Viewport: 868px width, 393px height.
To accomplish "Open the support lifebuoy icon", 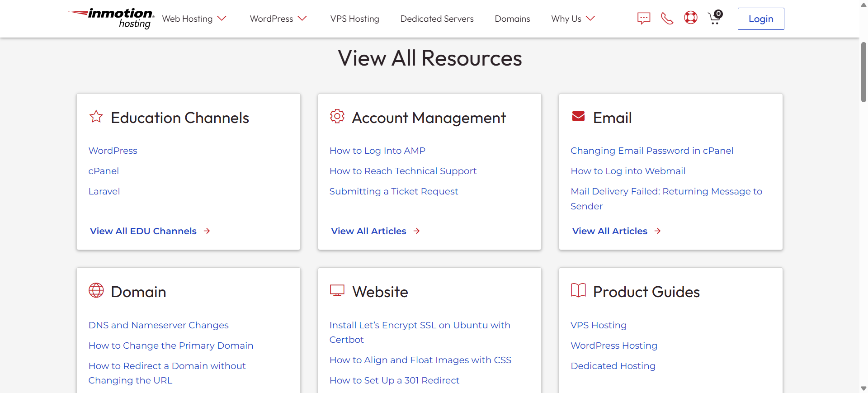I will (691, 18).
